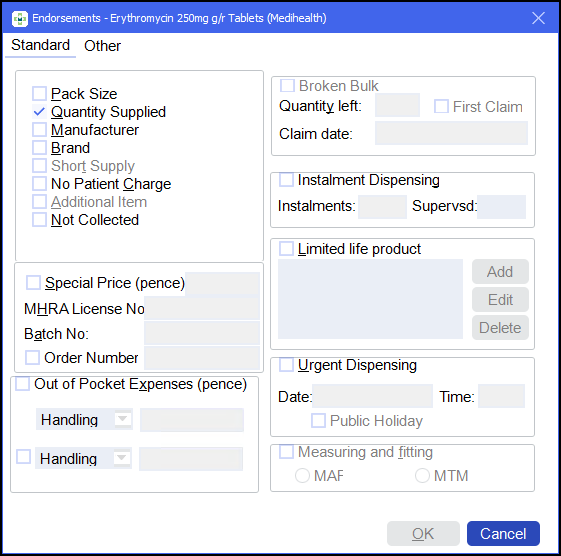Select the Standard tab
Image resolution: width=561 pixels, height=556 pixels.
pos(40,45)
